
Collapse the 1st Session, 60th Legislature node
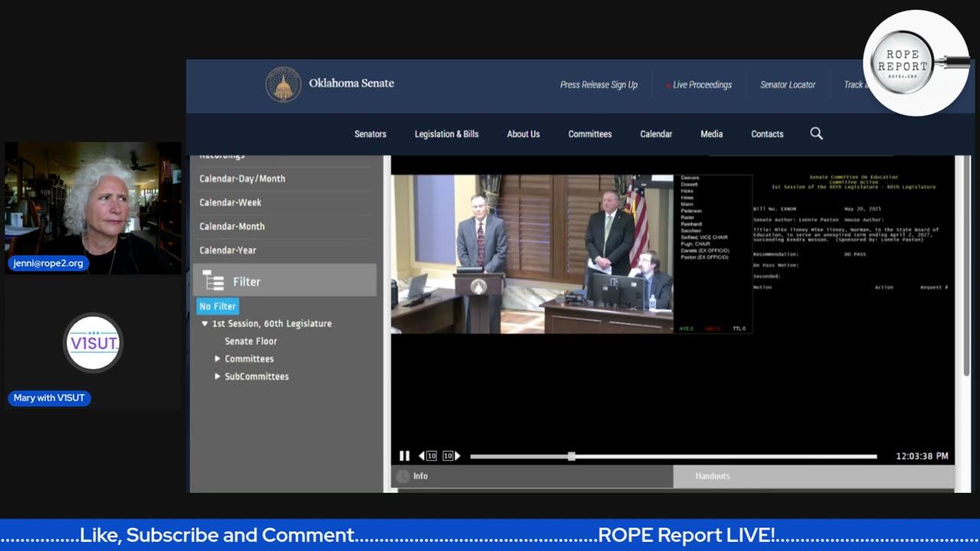point(204,324)
